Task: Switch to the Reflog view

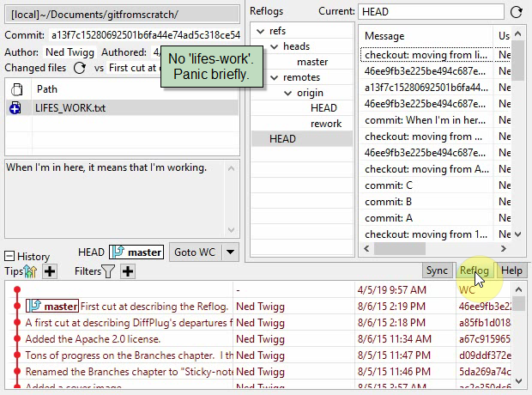Action: click(x=474, y=270)
